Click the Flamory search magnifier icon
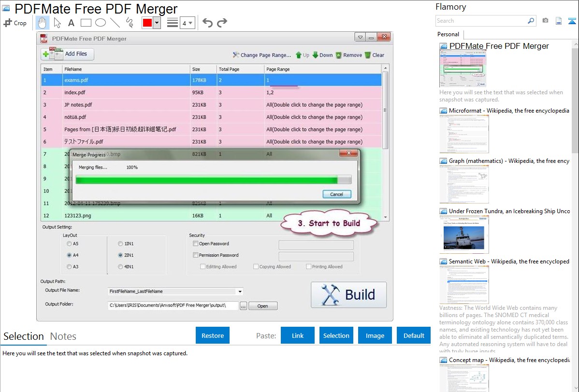 click(531, 21)
